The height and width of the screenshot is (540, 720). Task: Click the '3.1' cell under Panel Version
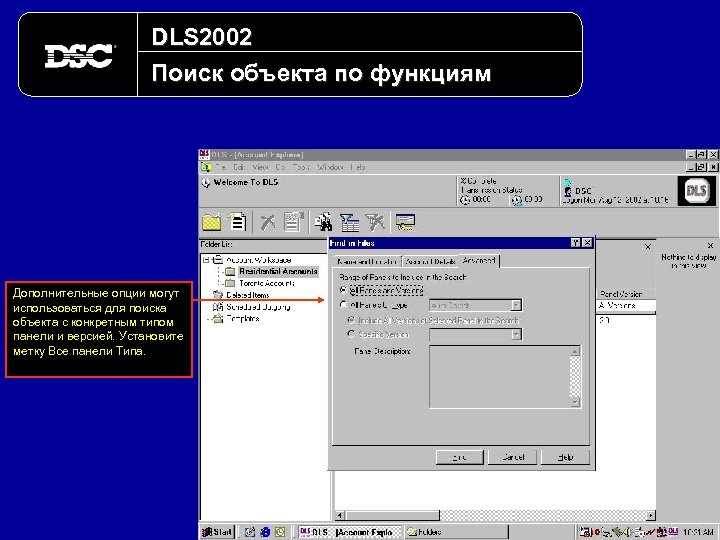click(x=604, y=320)
